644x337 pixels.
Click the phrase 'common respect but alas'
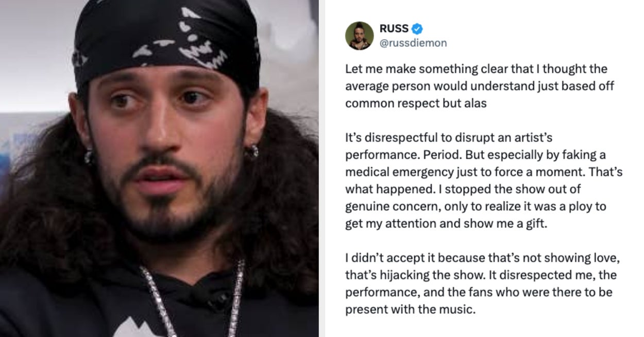(x=416, y=103)
